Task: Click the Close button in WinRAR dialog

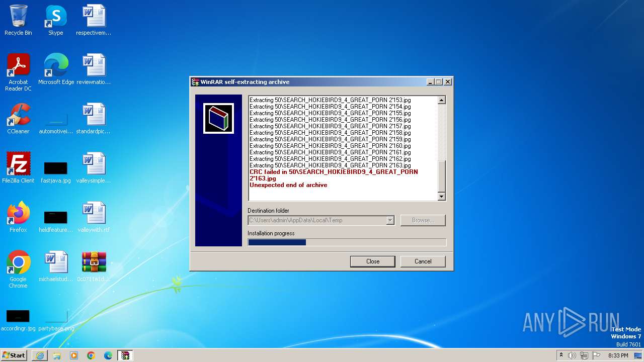Action: pos(373,261)
